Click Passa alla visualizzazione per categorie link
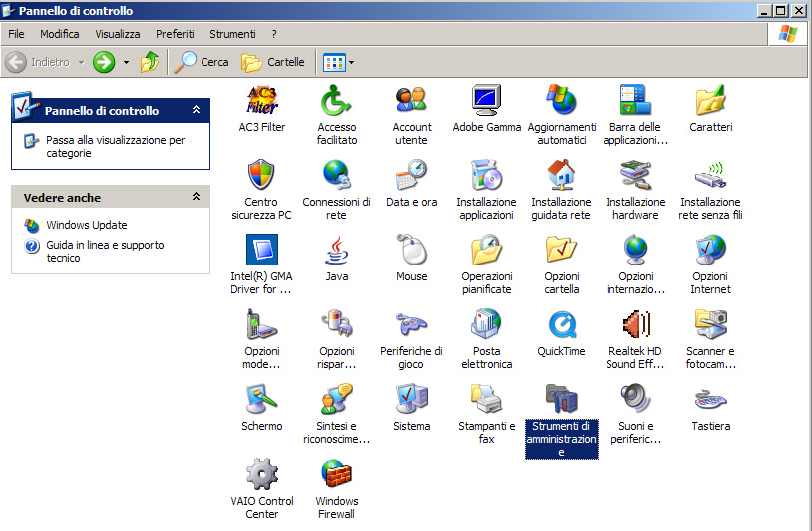This screenshot has height=531, width=812. coord(115,147)
